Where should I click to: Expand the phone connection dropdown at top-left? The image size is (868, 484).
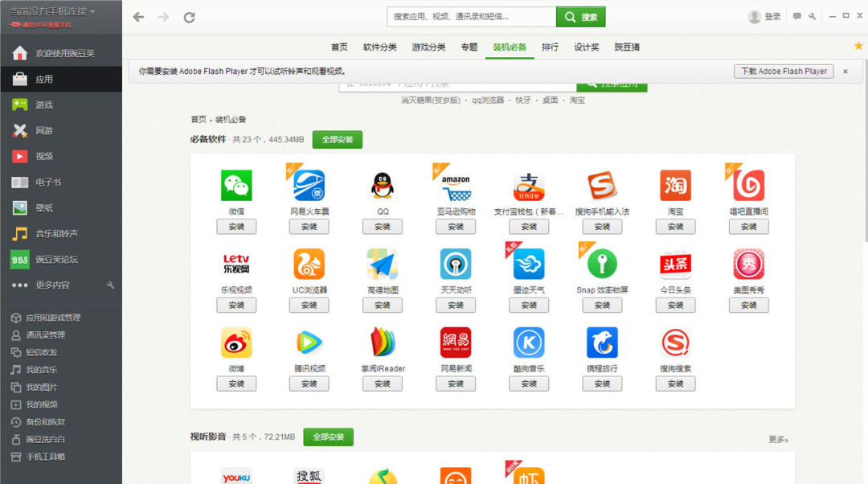92,11
